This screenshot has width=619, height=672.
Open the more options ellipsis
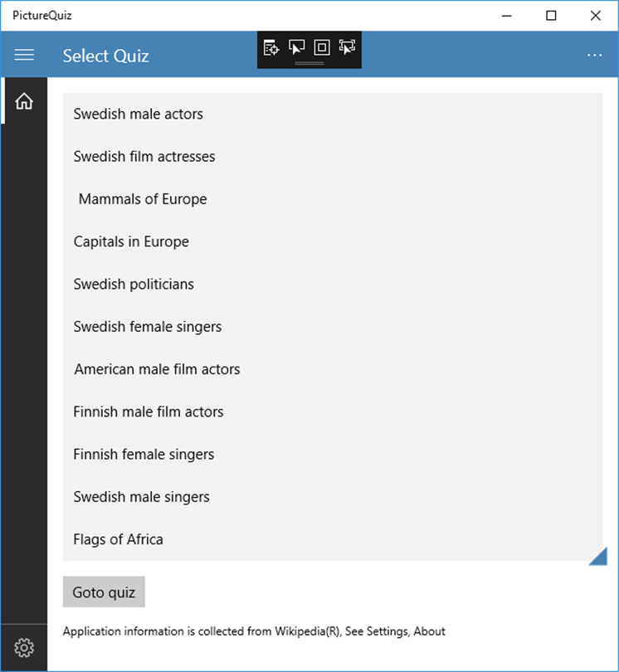(x=594, y=55)
